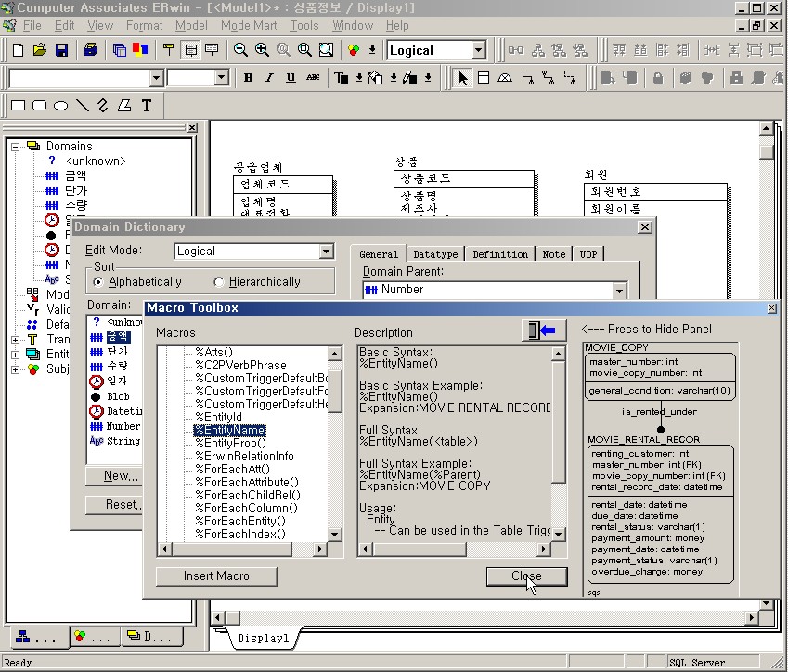
Task: Collapse the Domains tree node
Action: [16, 147]
